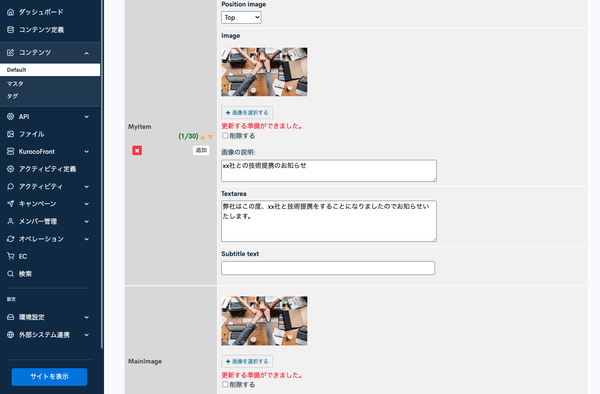The width and height of the screenshot is (600, 394).
Task: Focus the Textarea field
Action: 329,221
